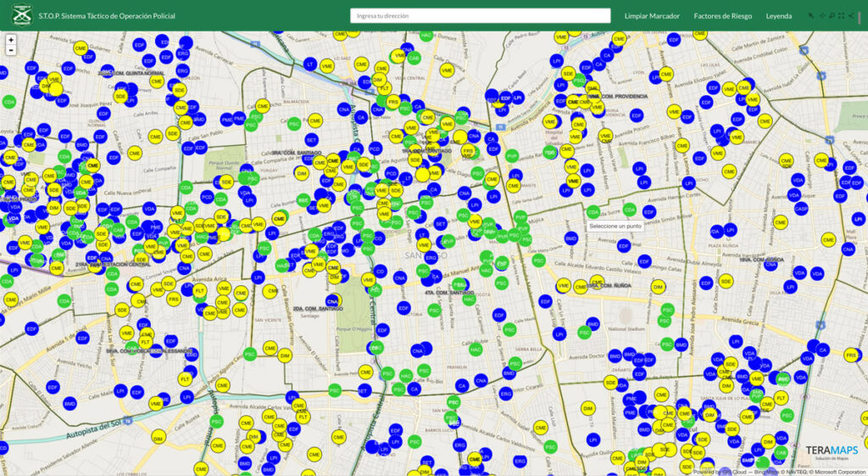This screenshot has height=476, width=868.
Task: Toggle fullscreen map view icon
Action: (841, 15)
